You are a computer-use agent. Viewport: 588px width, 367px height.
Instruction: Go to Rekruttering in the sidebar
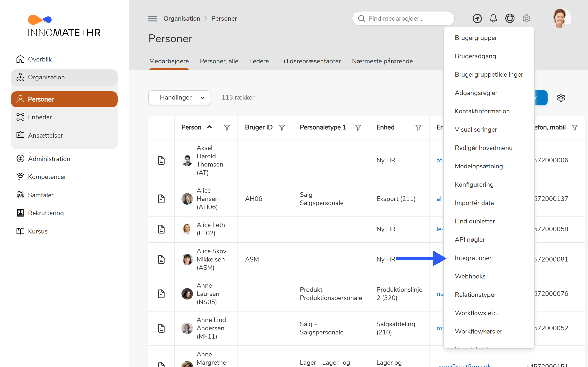coord(46,213)
